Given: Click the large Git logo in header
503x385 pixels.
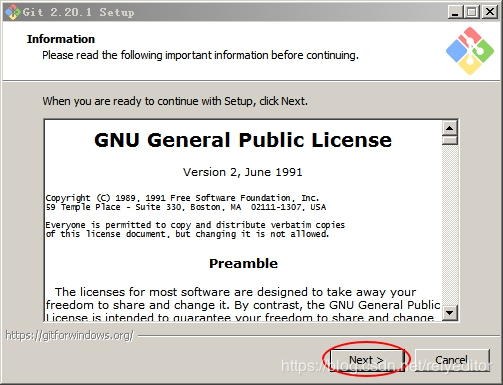Looking at the screenshot, I should click(x=470, y=51).
